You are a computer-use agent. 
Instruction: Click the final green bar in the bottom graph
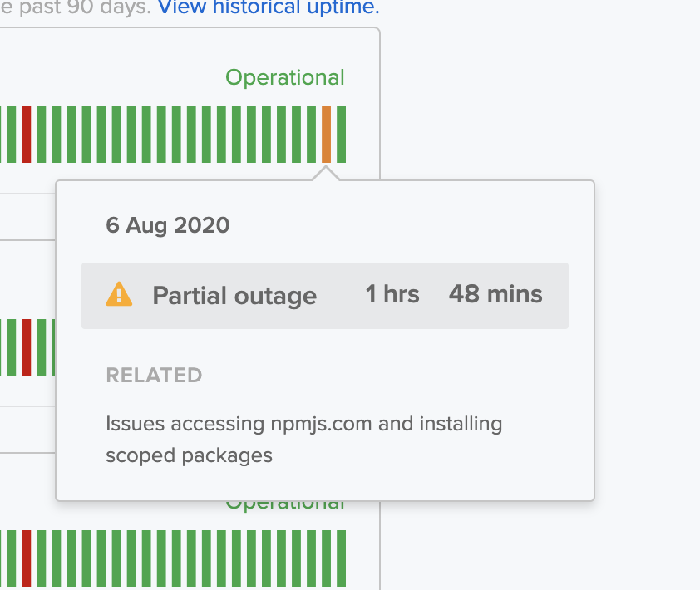pos(343,557)
